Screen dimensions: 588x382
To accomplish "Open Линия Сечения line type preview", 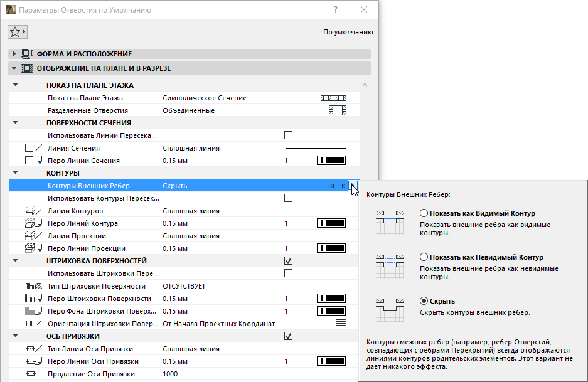I will coord(316,149).
